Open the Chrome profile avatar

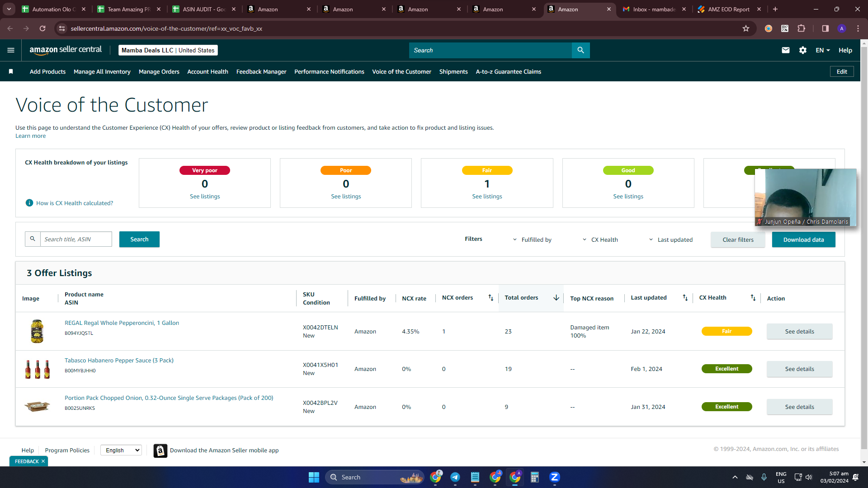point(842,28)
